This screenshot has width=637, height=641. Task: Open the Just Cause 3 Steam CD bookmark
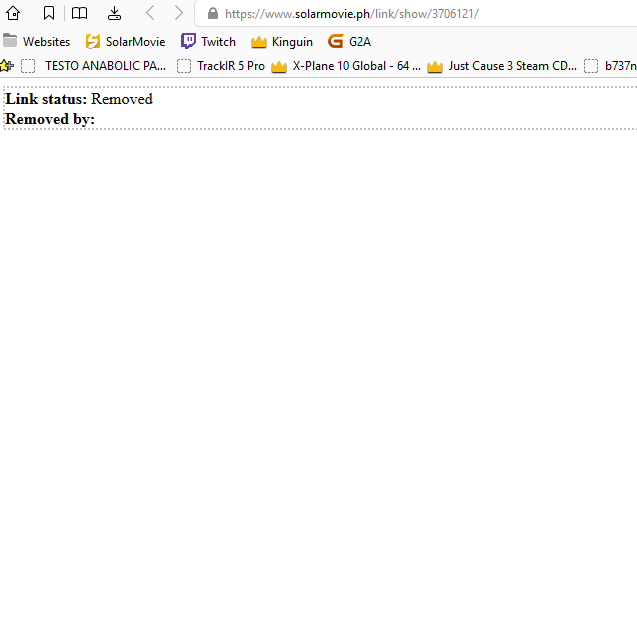click(502, 66)
